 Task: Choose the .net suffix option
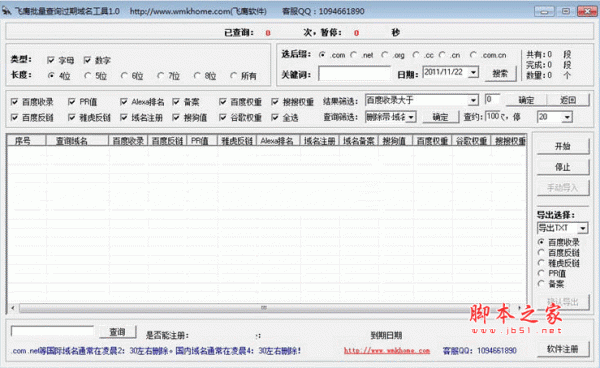click(x=354, y=55)
